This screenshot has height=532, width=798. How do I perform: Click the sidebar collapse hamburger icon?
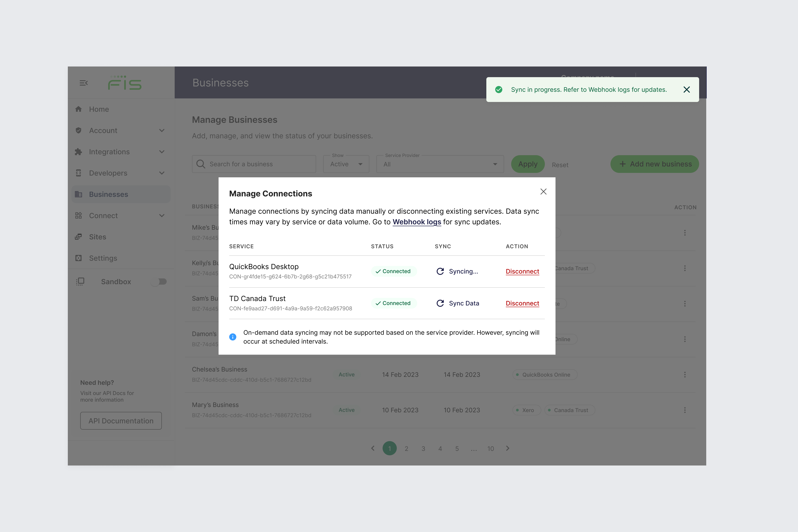(84, 83)
